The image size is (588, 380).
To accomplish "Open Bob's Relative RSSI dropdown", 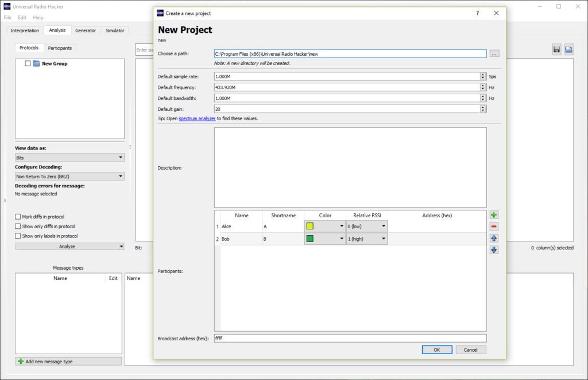I will coord(367,239).
